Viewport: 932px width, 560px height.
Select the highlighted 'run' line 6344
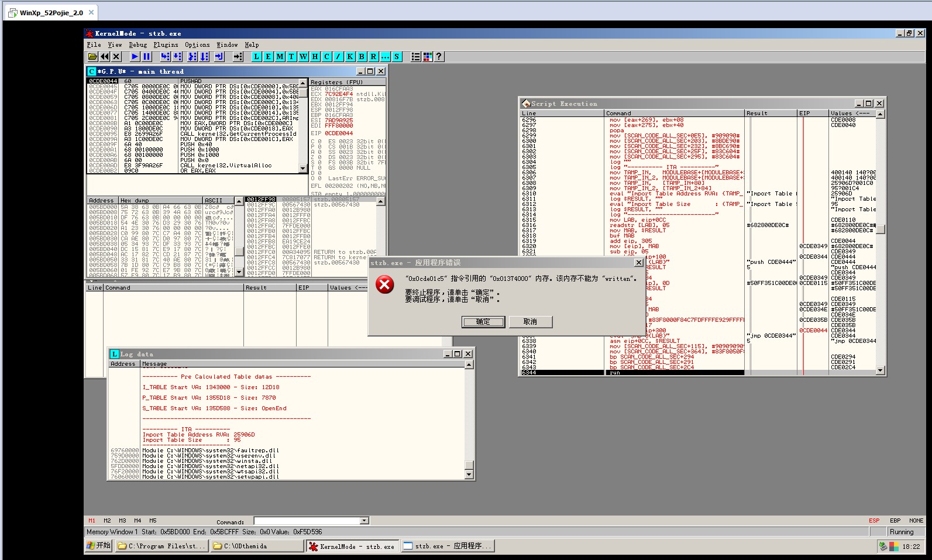pos(632,373)
